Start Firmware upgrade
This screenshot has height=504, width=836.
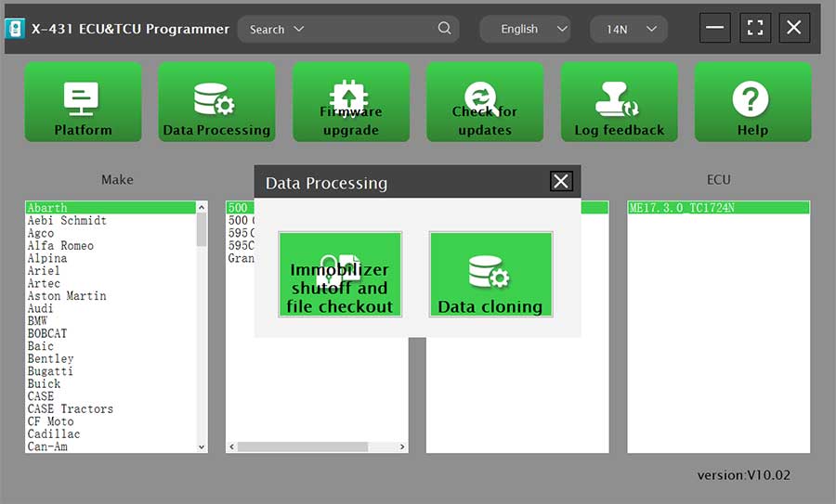click(351, 102)
